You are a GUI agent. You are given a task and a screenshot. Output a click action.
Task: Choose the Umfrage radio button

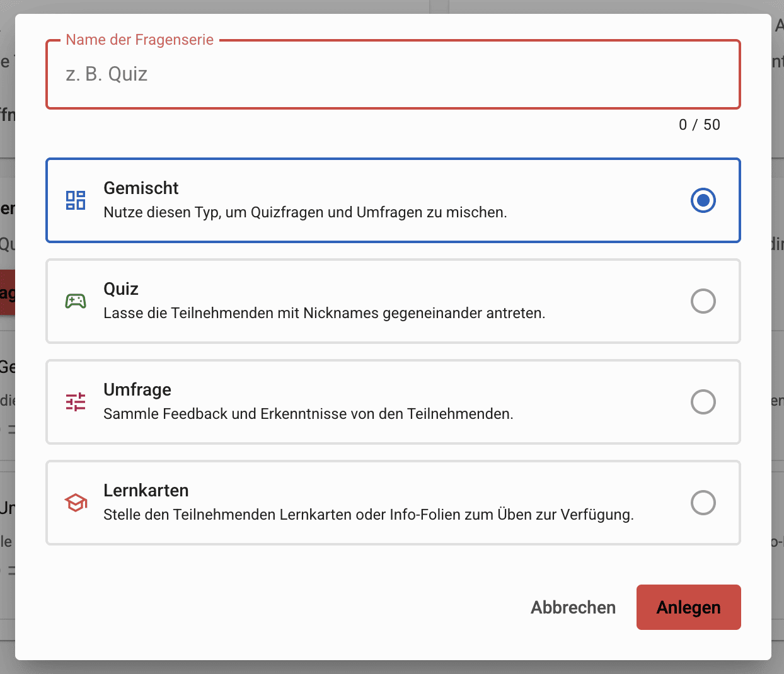pos(703,402)
